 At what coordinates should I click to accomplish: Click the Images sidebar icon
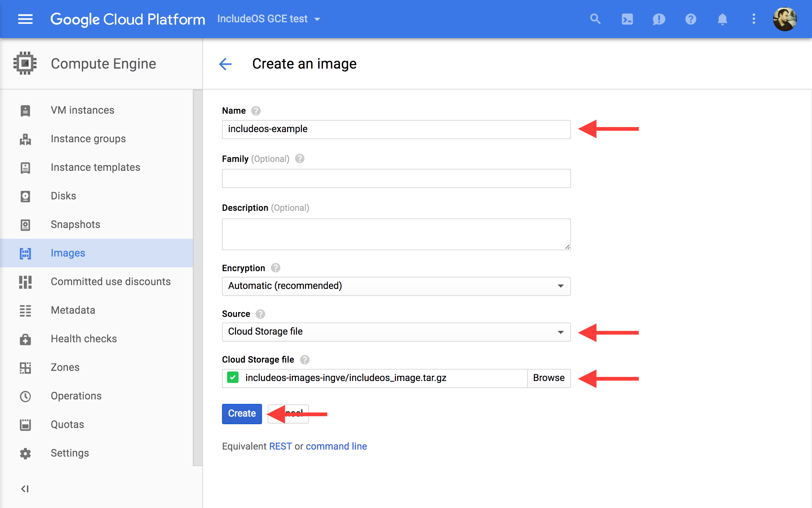[25, 253]
